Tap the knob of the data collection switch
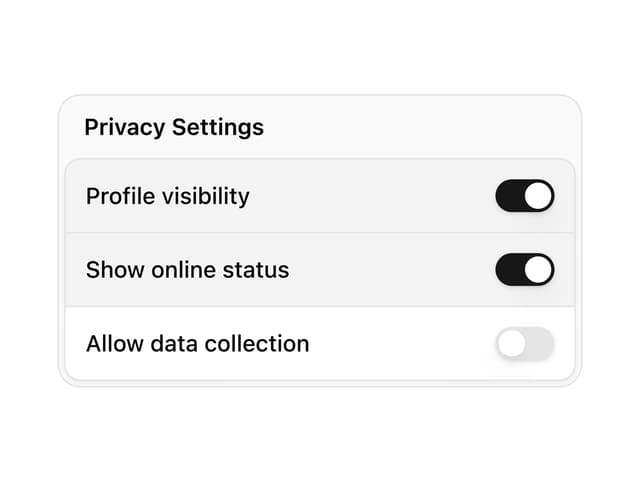 click(511, 344)
